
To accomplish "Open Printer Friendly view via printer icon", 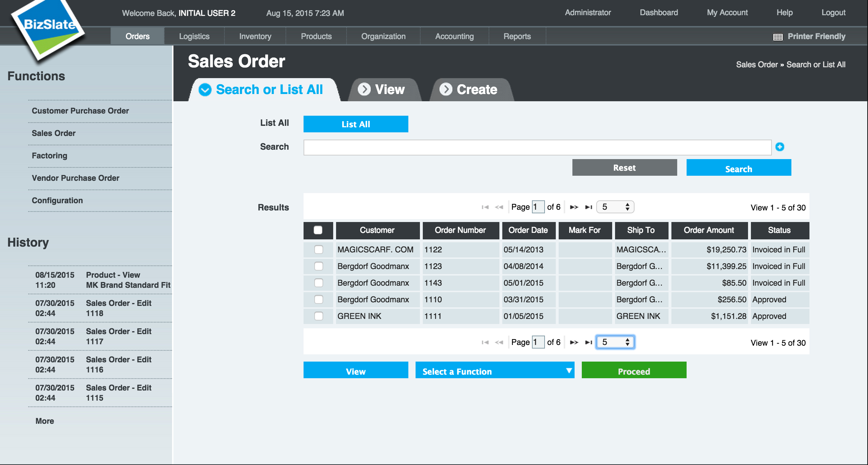I will (778, 36).
